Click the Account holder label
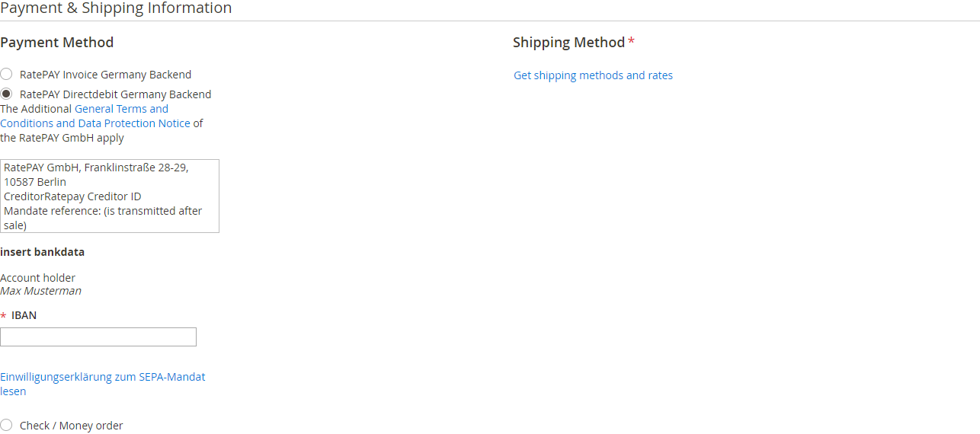980x434 pixels. [38, 278]
